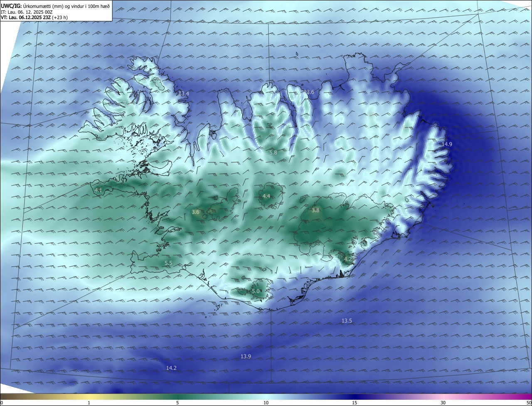Click the '50' tick on the colour scale
532x406 pixels.
(529, 403)
